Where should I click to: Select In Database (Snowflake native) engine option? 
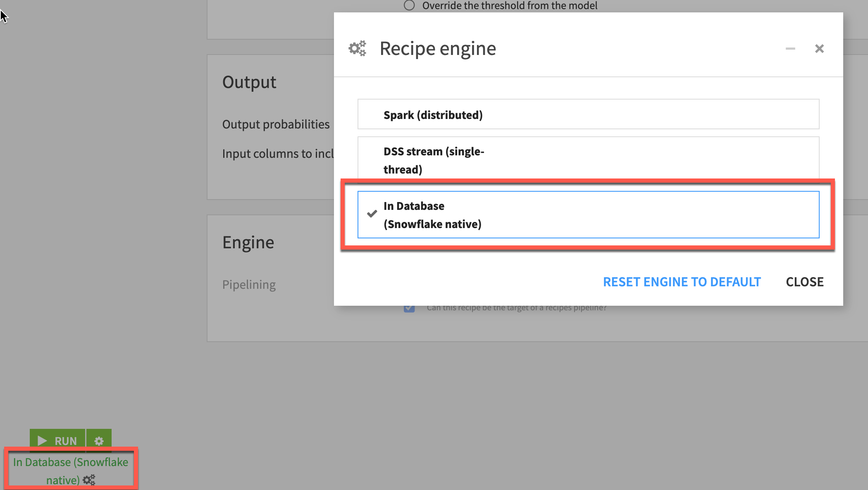coord(588,215)
